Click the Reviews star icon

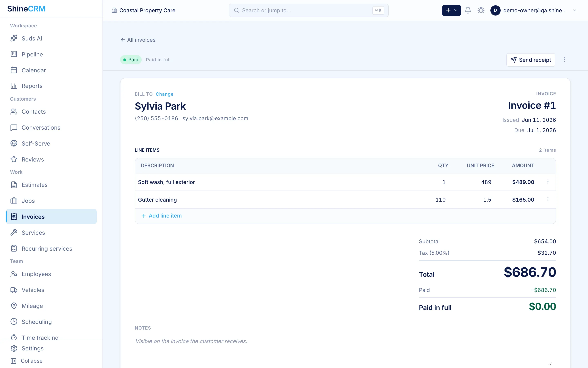point(14,159)
